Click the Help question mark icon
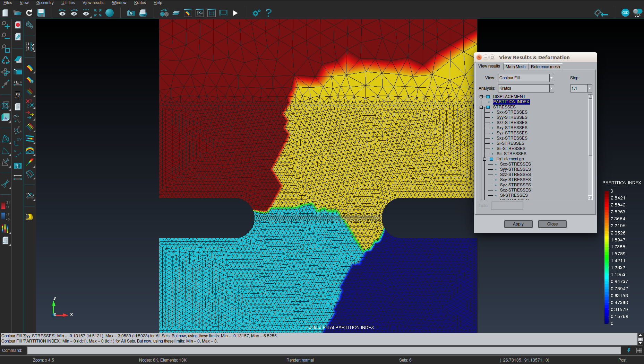 268,13
